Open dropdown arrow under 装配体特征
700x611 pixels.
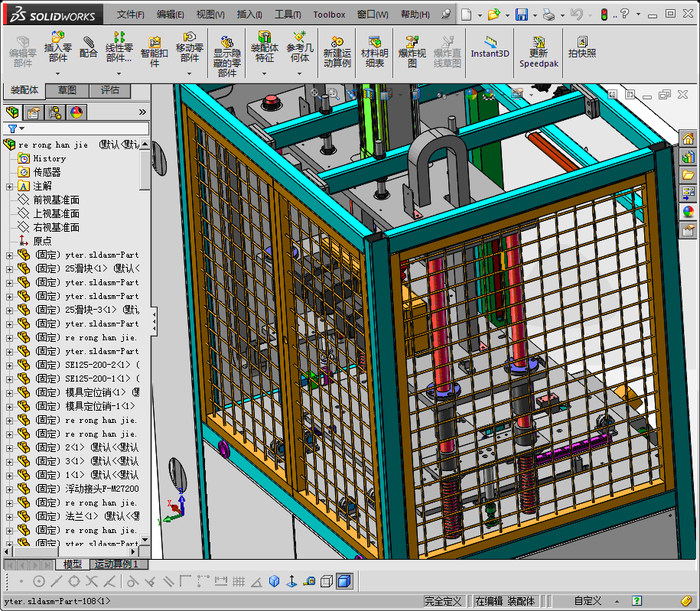coord(264,73)
